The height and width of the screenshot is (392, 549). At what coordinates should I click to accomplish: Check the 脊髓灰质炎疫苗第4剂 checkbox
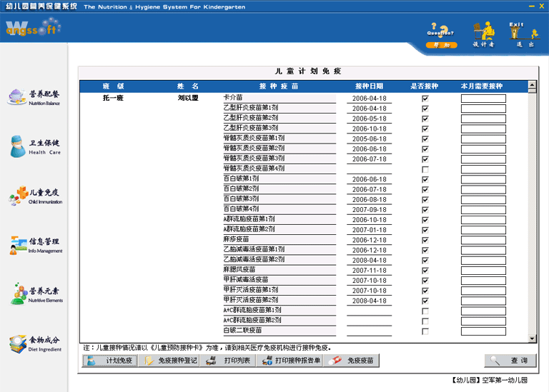425,170
